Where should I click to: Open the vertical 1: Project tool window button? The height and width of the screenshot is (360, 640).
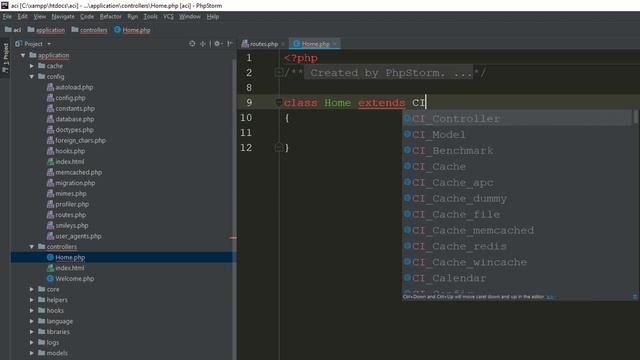[x=5, y=58]
